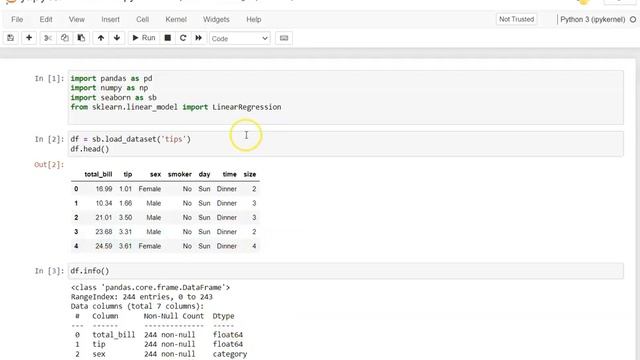Screen dimensions: 640x360
Task: Paste cells below icon
Action: pyautogui.click(x=81, y=38)
